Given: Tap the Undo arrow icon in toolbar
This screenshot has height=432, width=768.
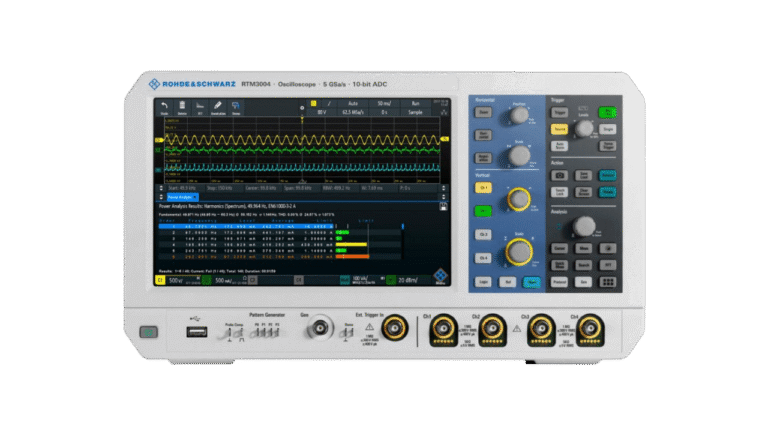Looking at the screenshot, I should pos(165,106).
